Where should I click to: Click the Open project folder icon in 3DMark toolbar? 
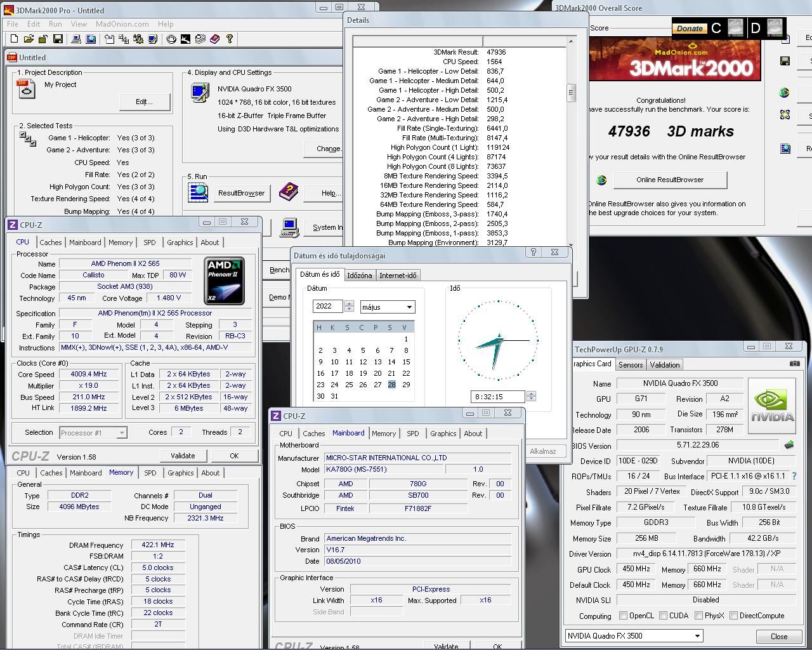[x=29, y=39]
